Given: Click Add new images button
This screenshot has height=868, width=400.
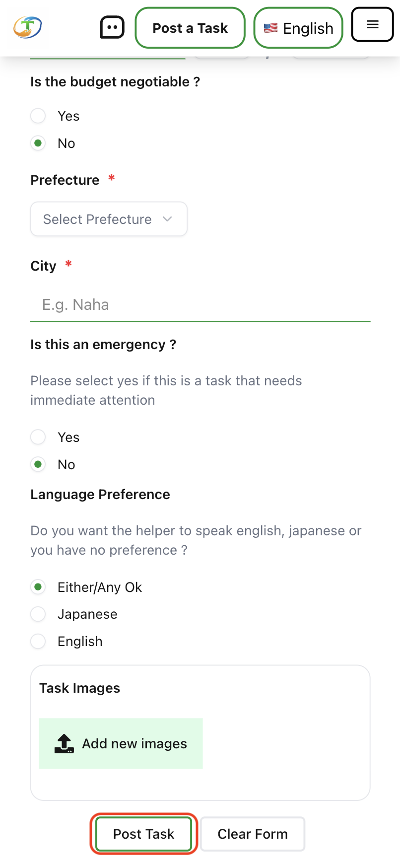Looking at the screenshot, I should click(x=121, y=743).
